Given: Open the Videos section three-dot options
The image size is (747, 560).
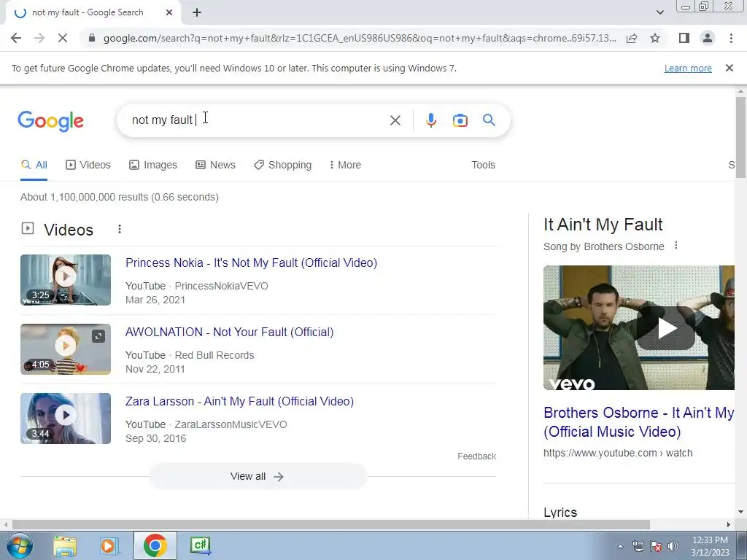Looking at the screenshot, I should point(120,230).
